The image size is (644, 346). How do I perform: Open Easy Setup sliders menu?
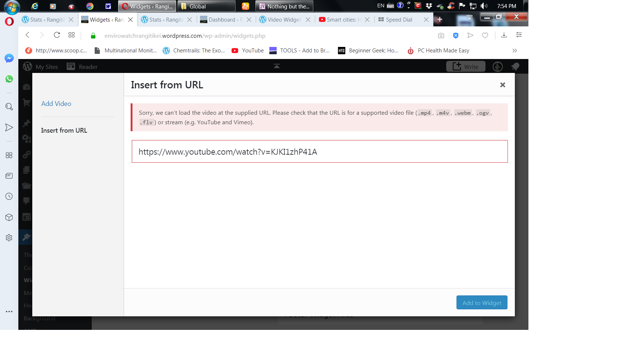[519, 35]
